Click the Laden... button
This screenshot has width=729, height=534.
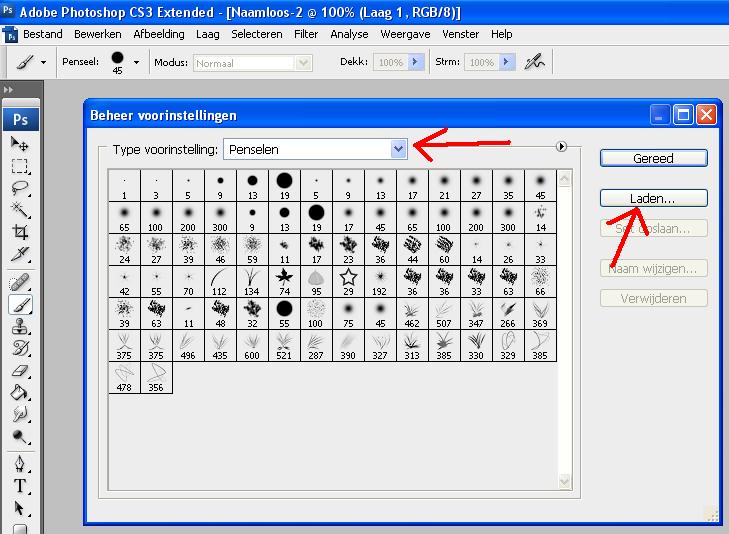tap(654, 198)
